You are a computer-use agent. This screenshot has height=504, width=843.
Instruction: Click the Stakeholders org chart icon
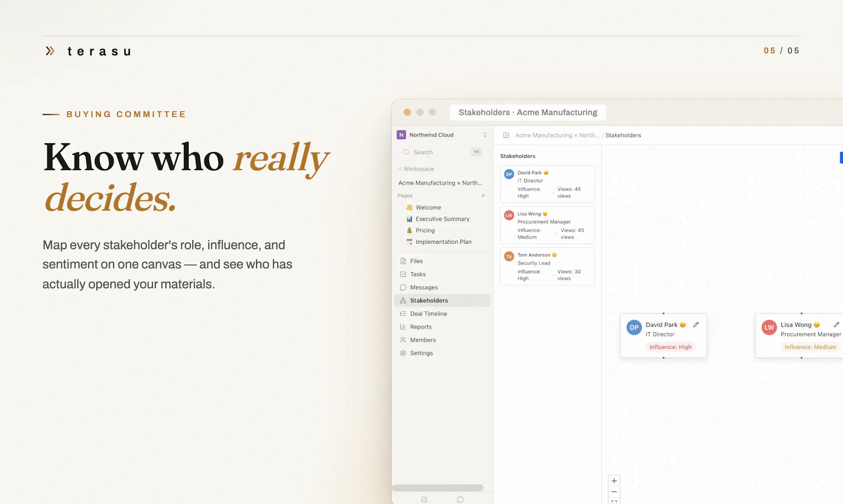point(403,301)
